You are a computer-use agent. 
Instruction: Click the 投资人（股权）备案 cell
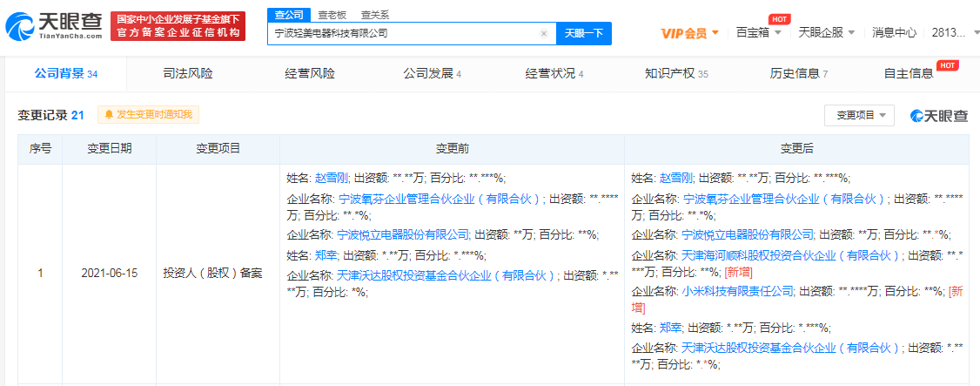tap(218, 274)
